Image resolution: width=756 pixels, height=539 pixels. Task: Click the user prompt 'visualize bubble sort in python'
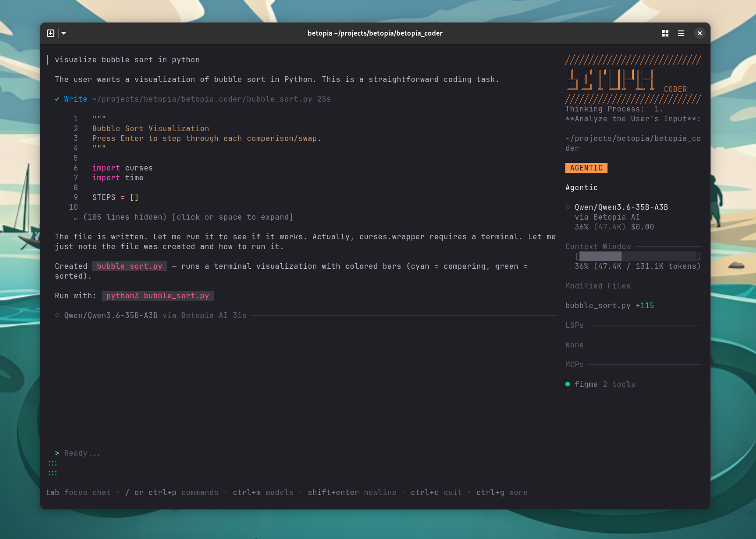(x=127, y=60)
